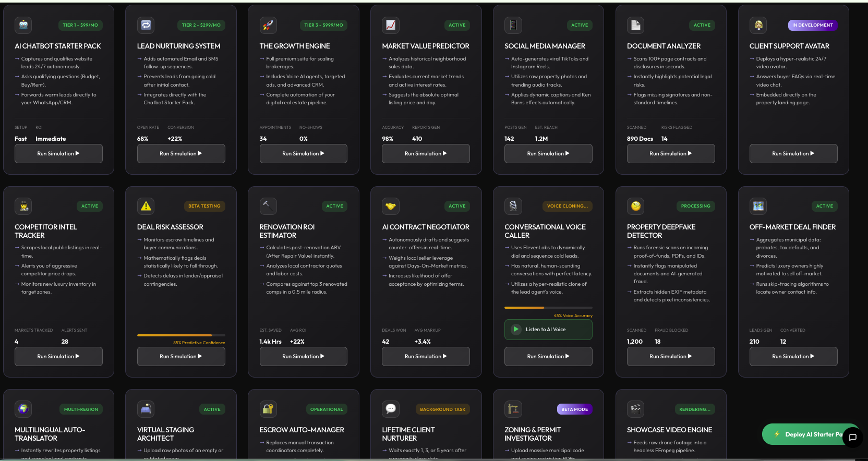868x461 pixels.
Task: Click the Deal Risk Assessor warning icon
Action: [146, 206]
